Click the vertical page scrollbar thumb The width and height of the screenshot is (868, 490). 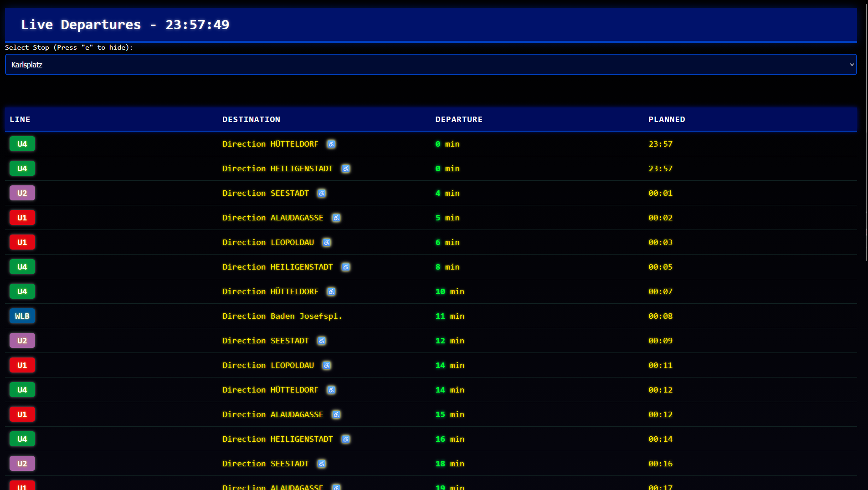coord(866,132)
